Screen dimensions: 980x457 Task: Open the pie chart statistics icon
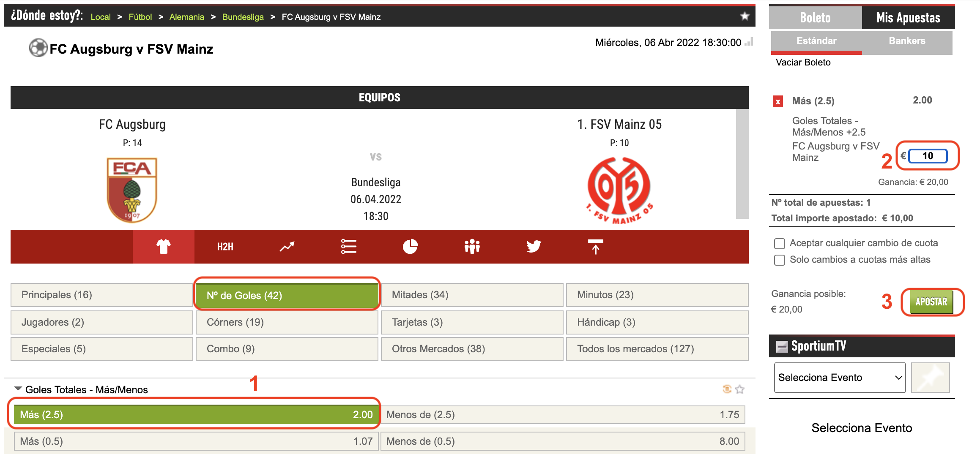[x=410, y=247]
